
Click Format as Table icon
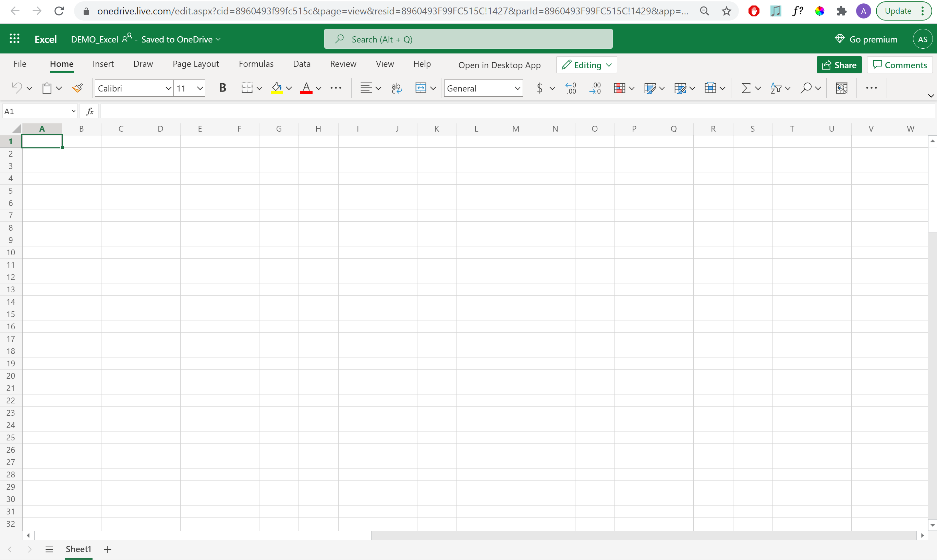click(650, 88)
